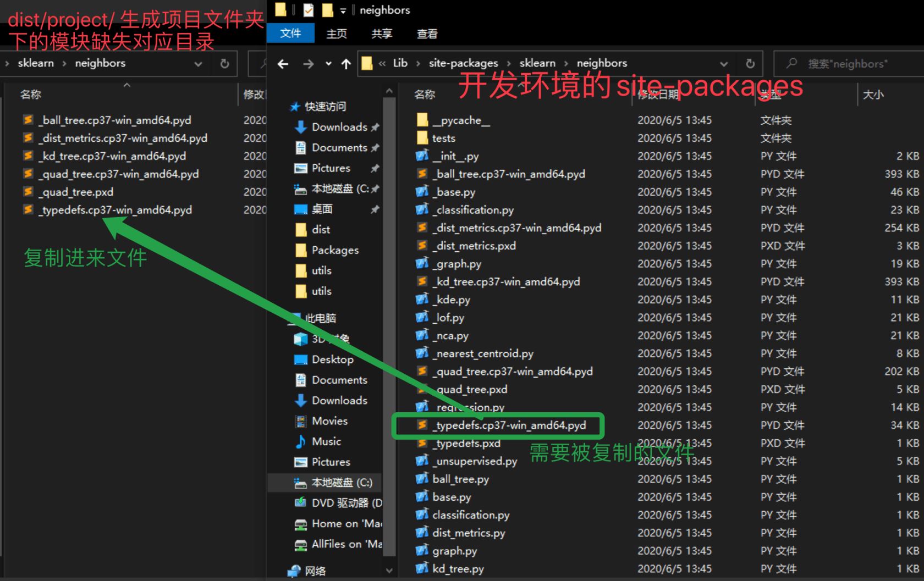Click the Properties checkmark icon in title bar
Screen dimensions: 924x581
click(x=309, y=10)
